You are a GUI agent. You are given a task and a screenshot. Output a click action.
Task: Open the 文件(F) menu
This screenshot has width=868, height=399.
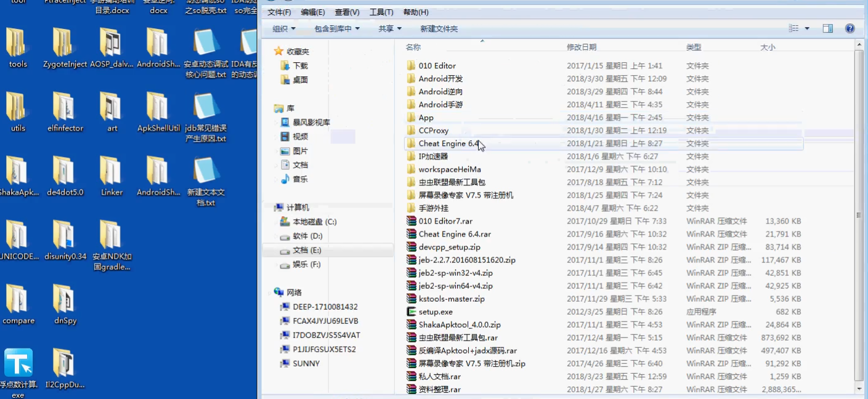coord(279,12)
